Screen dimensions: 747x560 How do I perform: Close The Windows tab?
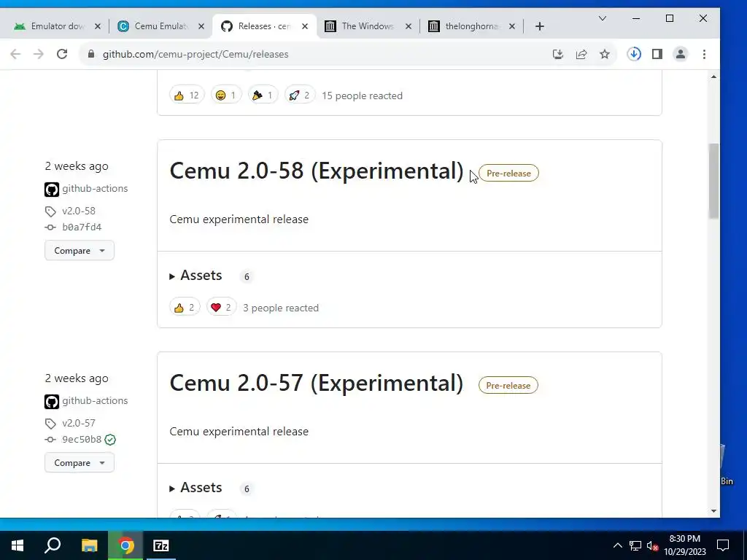(409, 26)
